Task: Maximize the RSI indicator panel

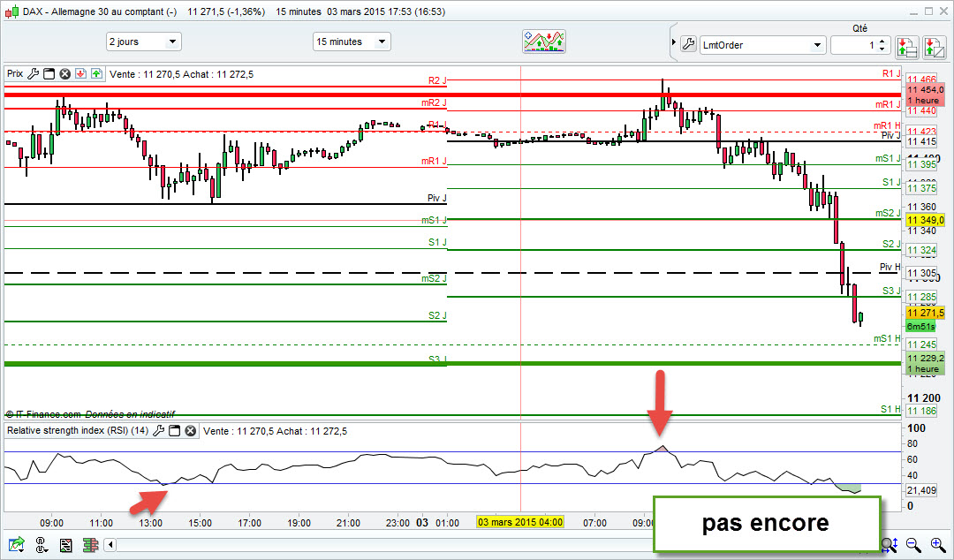Action: pyautogui.click(x=175, y=430)
